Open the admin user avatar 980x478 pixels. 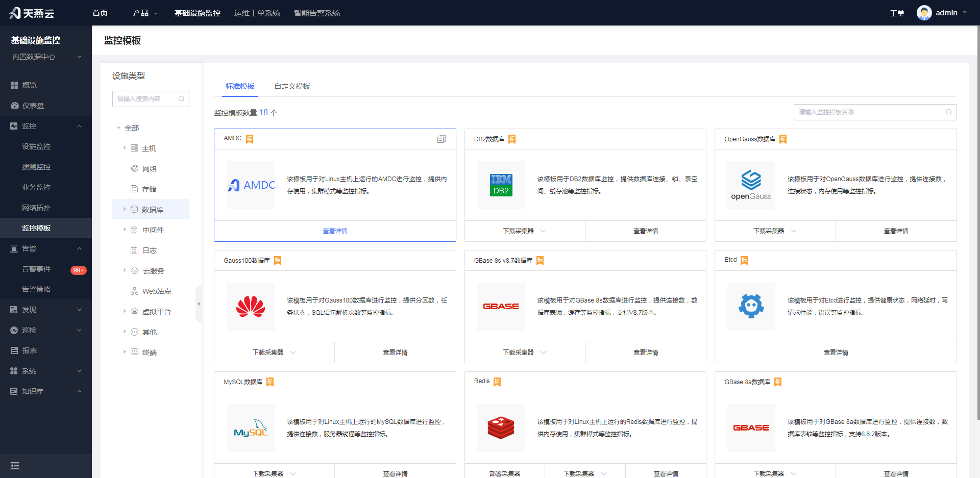(x=924, y=13)
